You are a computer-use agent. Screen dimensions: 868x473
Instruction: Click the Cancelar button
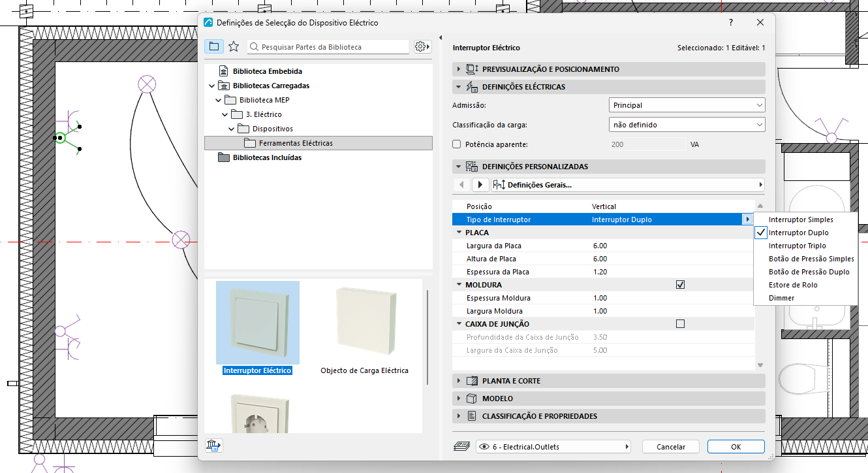pyautogui.click(x=671, y=447)
